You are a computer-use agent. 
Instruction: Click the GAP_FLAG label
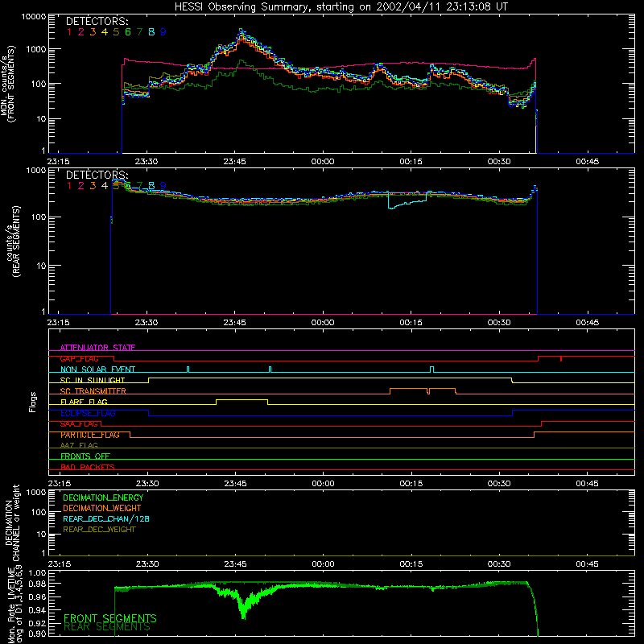tap(79, 358)
